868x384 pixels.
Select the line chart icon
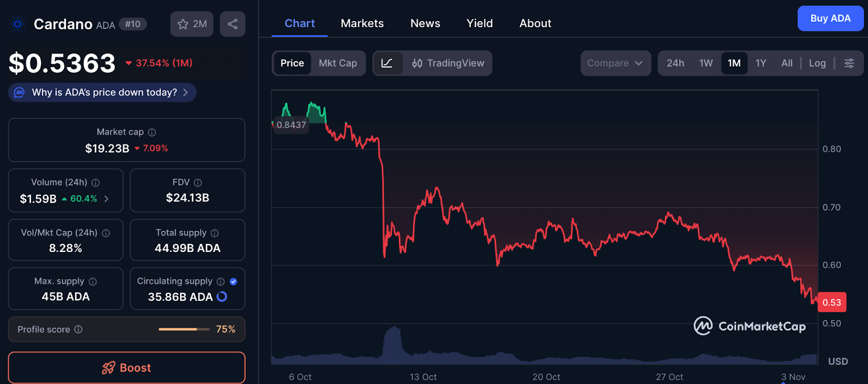pyautogui.click(x=387, y=63)
